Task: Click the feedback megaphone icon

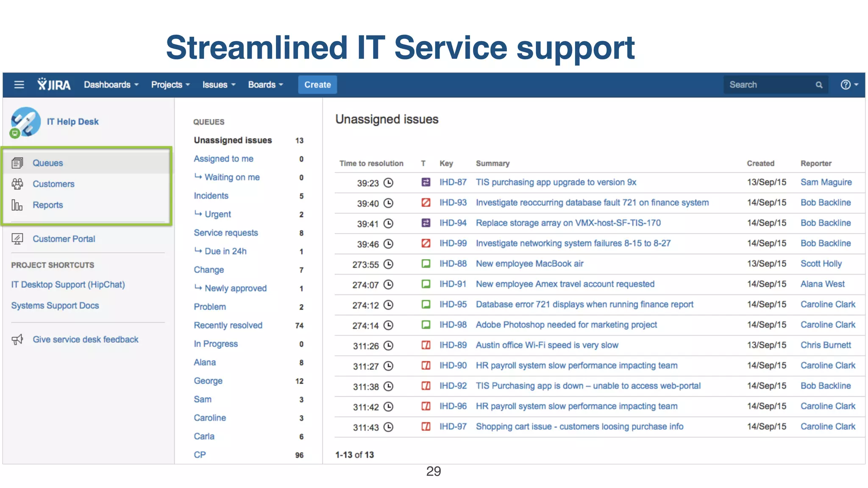Action: click(x=17, y=339)
